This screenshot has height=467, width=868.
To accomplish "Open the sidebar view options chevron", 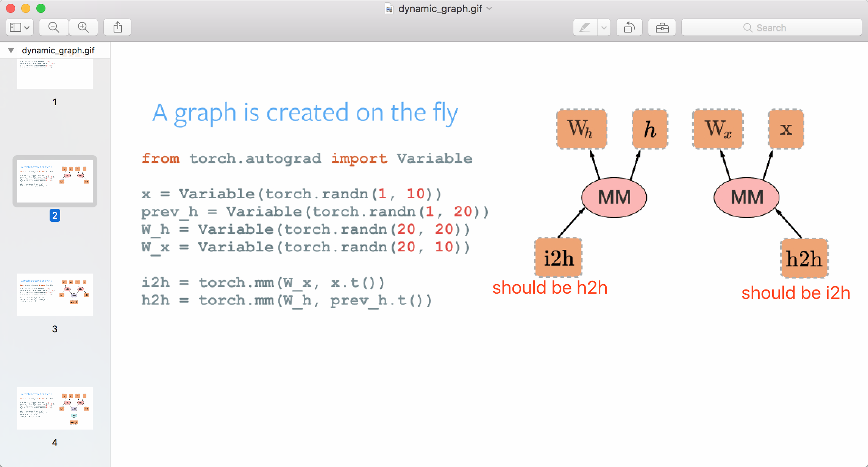I will pos(26,27).
